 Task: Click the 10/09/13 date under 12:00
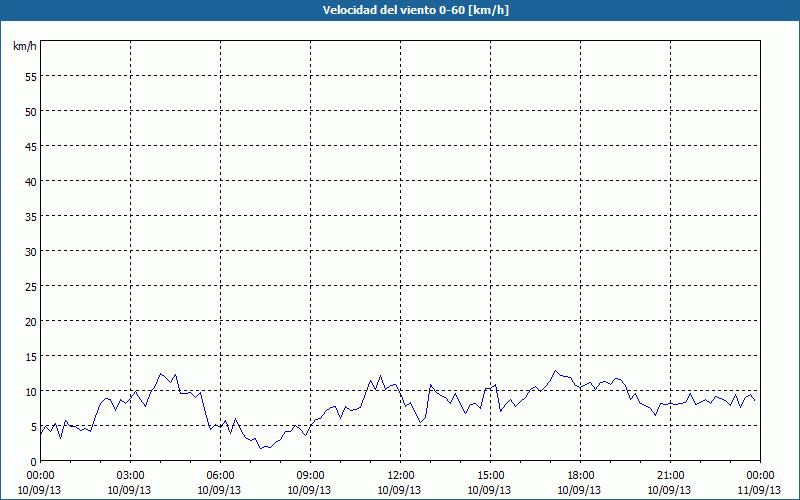pyautogui.click(x=399, y=490)
